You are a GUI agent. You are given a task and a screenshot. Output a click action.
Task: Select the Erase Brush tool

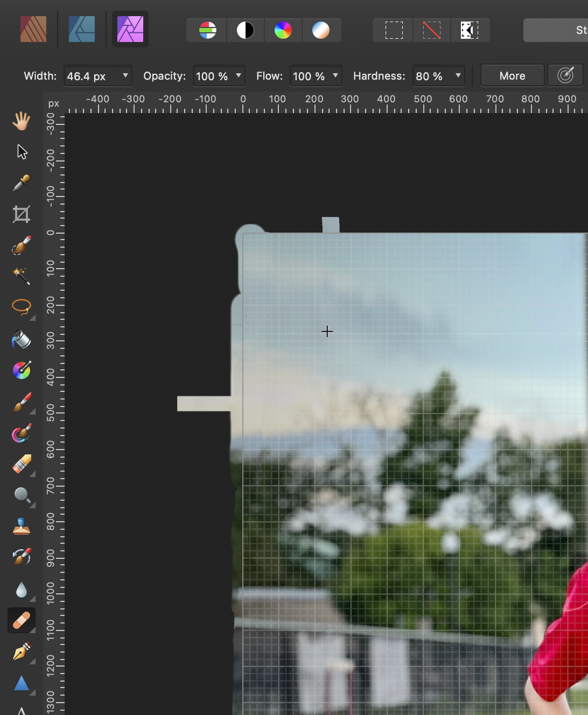coord(22,464)
